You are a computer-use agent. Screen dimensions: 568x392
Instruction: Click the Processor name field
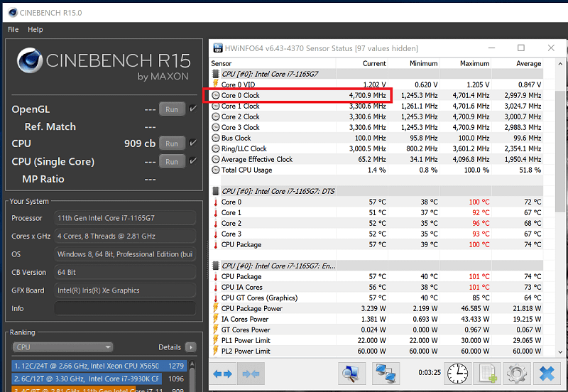[125, 218]
